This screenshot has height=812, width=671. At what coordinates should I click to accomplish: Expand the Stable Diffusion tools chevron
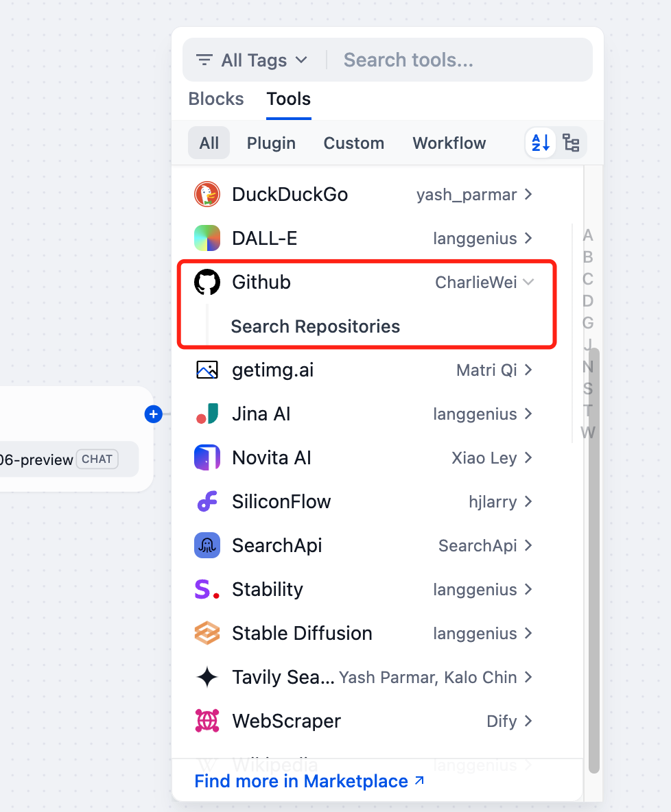528,633
